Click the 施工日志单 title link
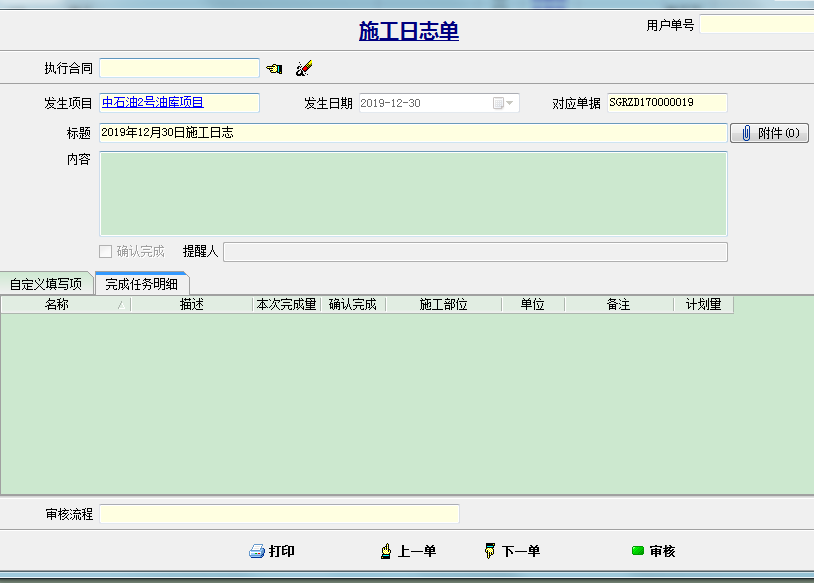This screenshot has width=814, height=583. pos(408,31)
